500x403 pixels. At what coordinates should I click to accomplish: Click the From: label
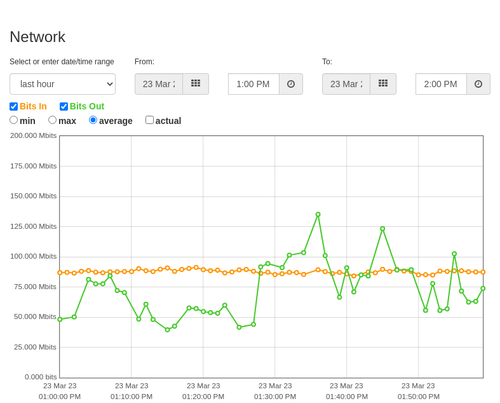pos(144,62)
